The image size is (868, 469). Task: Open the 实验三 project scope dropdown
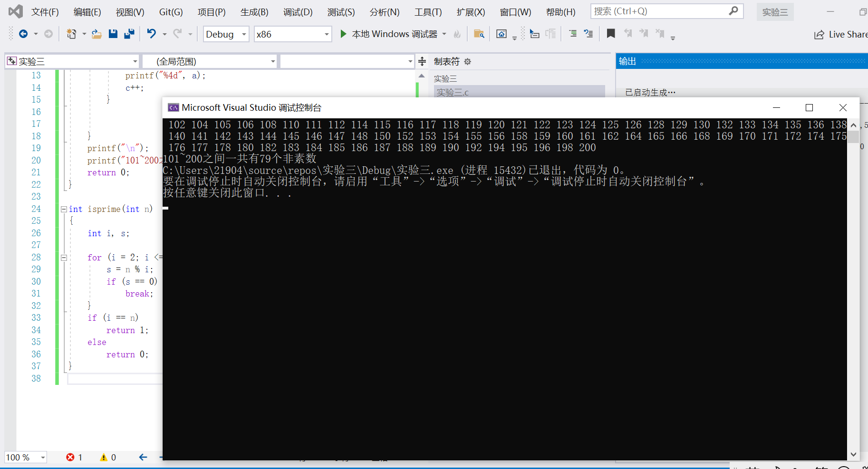coord(72,61)
